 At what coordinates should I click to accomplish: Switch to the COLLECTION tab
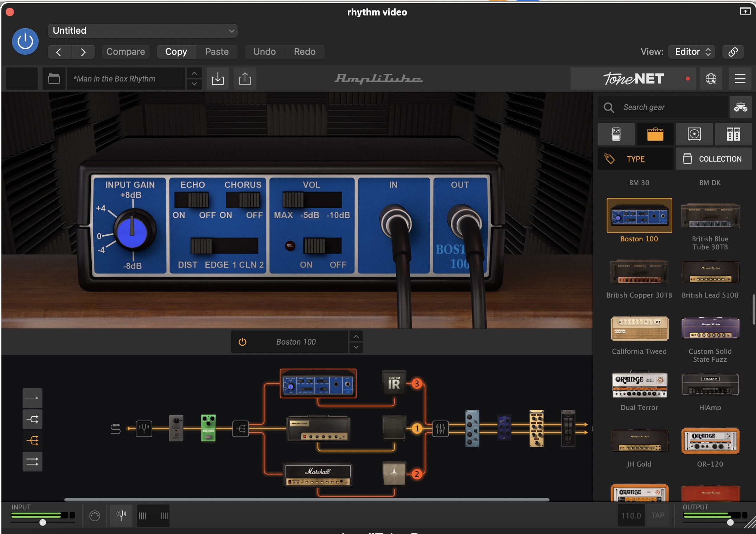pyautogui.click(x=713, y=159)
